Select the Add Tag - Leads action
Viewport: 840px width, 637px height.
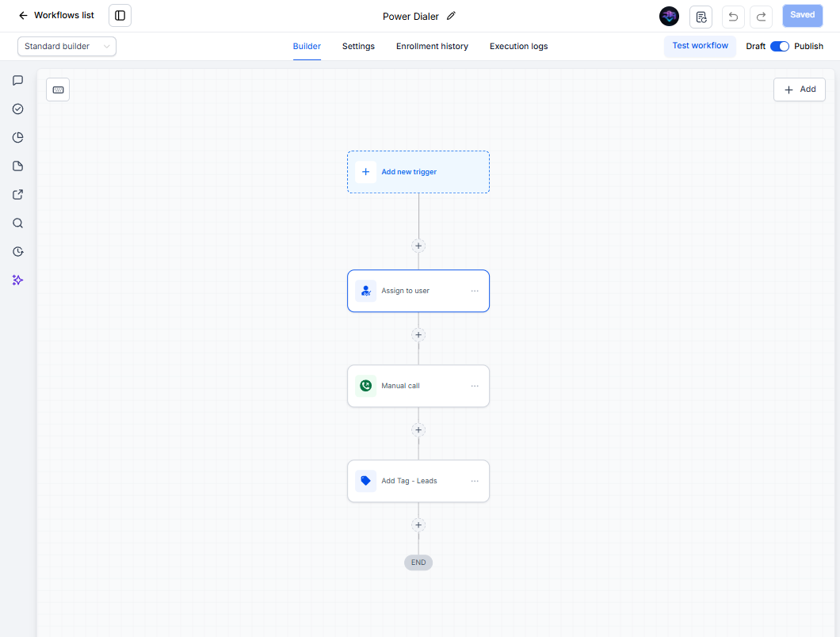(418, 481)
